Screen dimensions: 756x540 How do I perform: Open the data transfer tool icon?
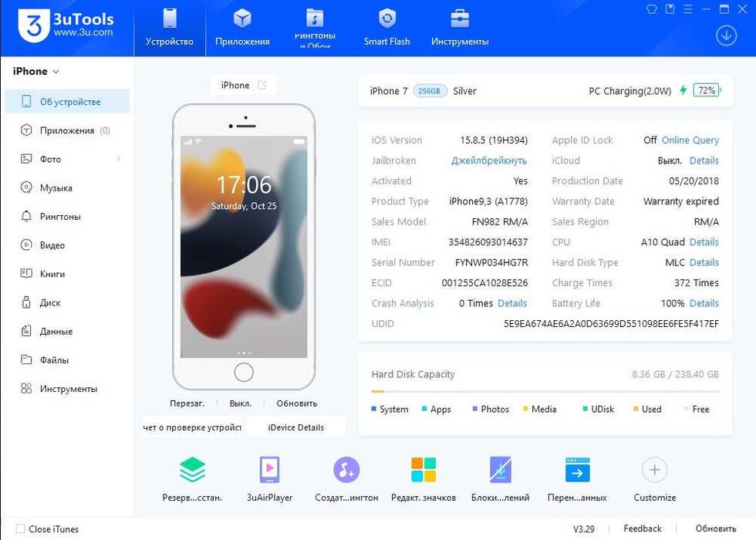(577, 470)
